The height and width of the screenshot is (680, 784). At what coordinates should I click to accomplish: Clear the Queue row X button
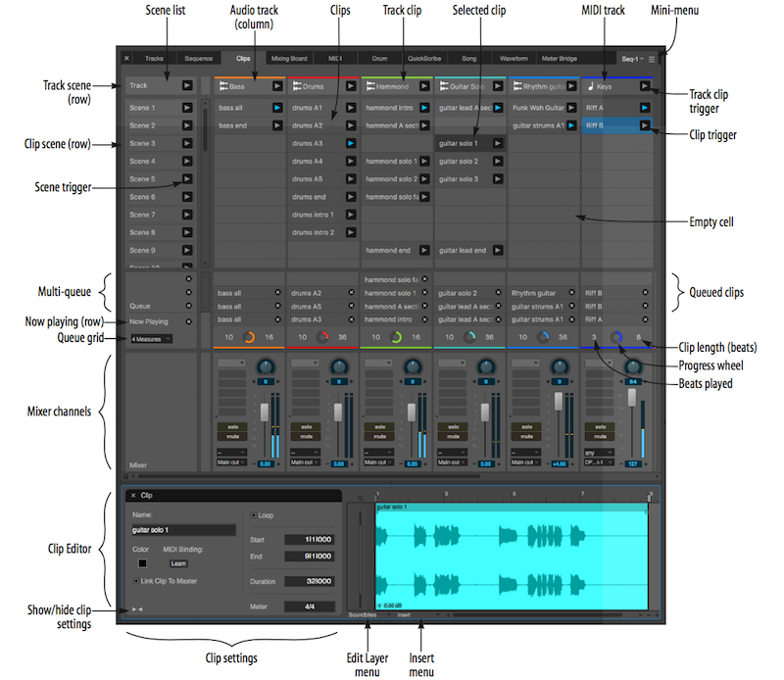[x=188, y=306]
